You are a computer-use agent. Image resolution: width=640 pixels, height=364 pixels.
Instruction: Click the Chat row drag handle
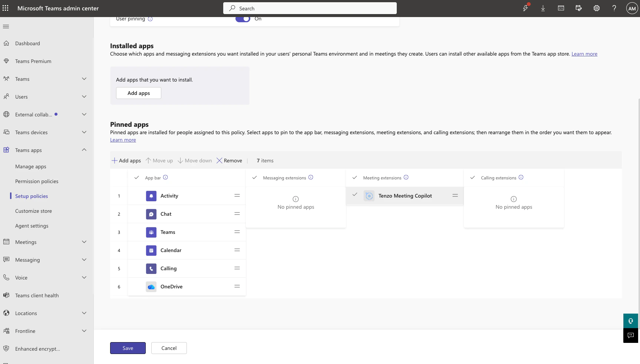[x=237, y=214]
